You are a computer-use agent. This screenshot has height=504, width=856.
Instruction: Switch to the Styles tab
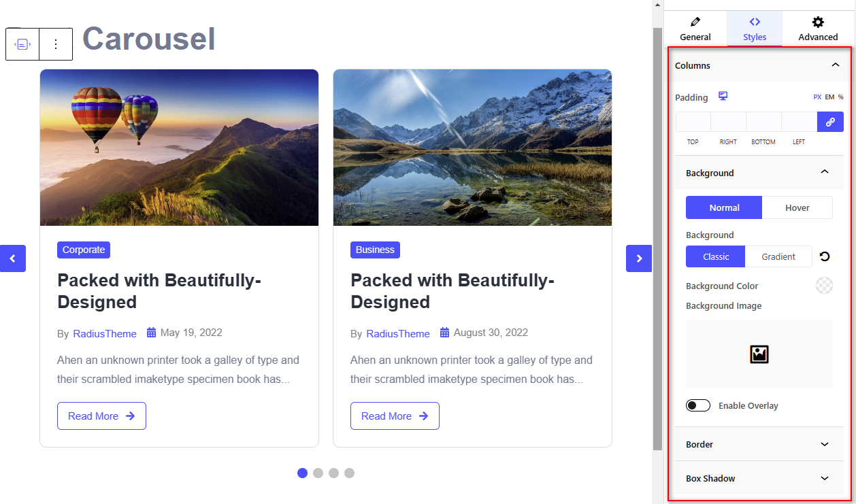coord(755,29)
